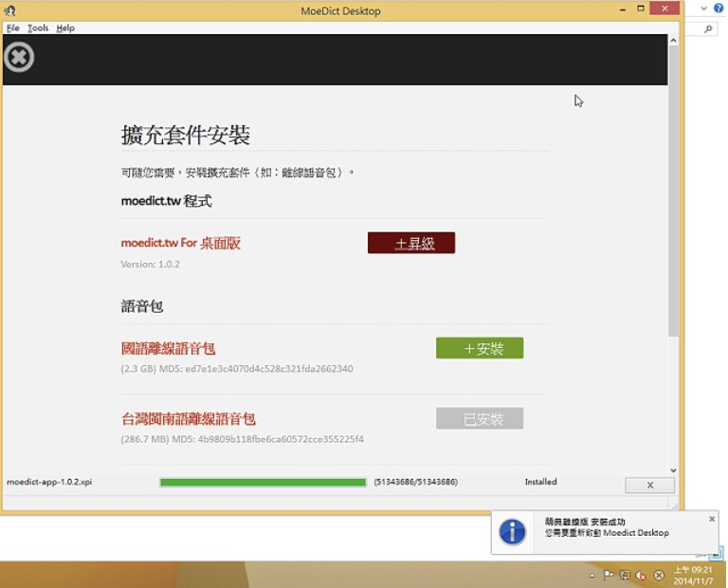Click scrollbar down arrow
This screenshot has height=588, width=728.
673,470
